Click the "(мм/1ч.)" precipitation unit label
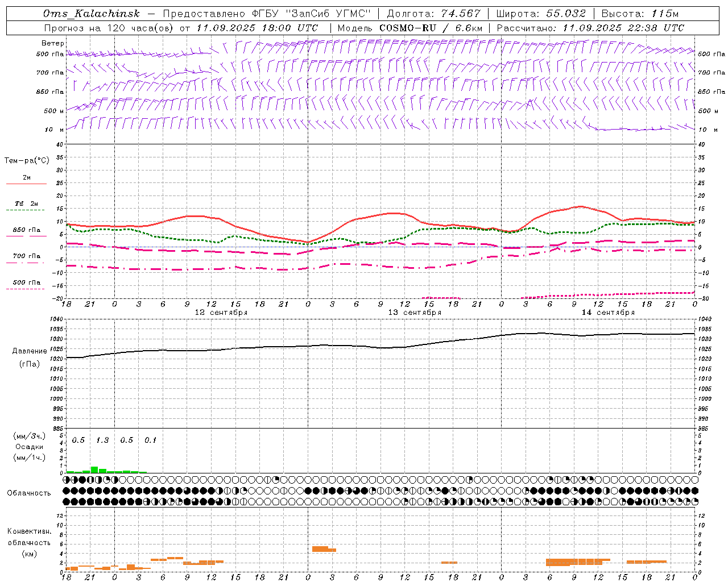Viewport: 728px width, 582px height. (x=29, y=458)
